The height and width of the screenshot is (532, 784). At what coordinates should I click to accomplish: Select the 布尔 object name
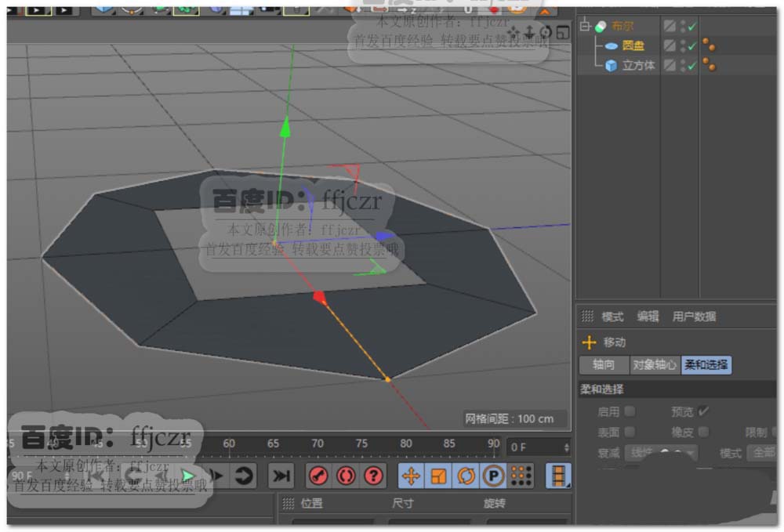(x=622, y=26)
